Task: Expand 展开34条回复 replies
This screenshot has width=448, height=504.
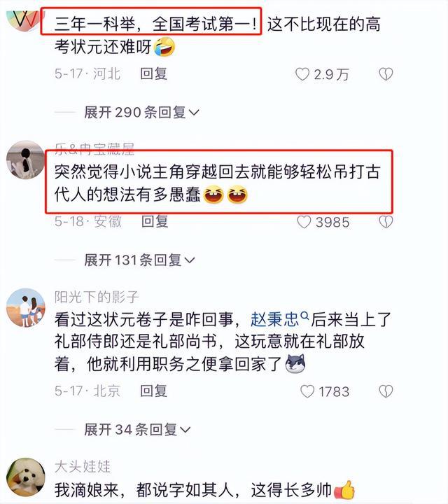Action: [137, 429]
